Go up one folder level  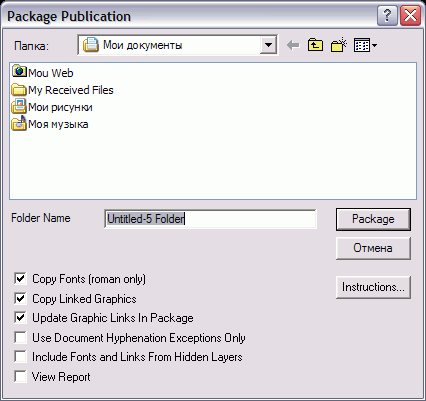[315, 45]
